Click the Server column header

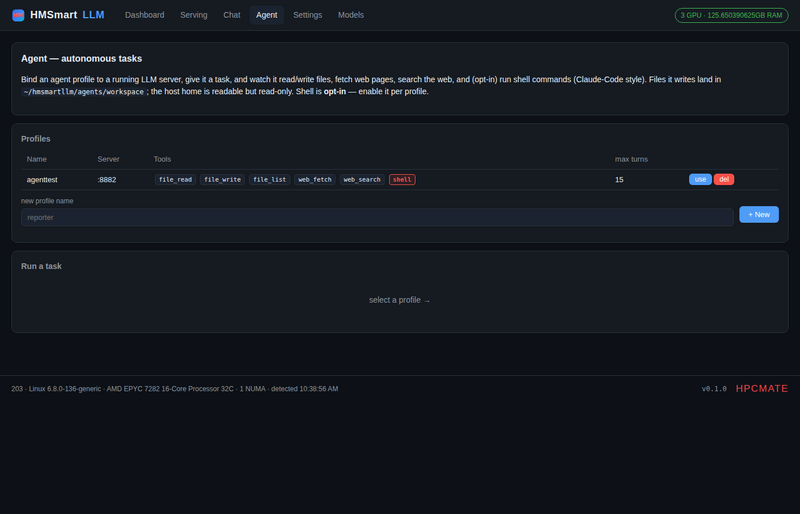point(108,159)
